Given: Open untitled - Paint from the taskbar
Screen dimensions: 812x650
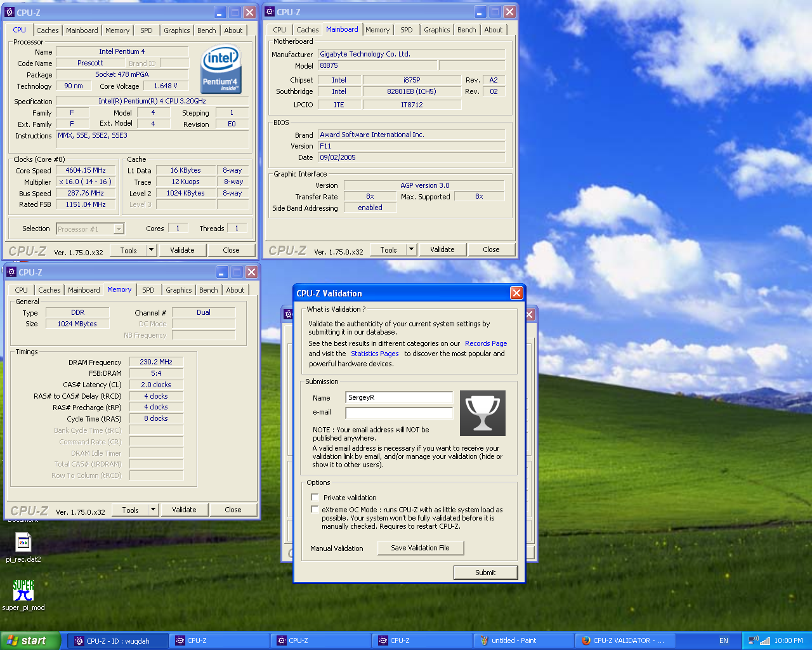Looking at the screenshot, I should point(523,640).
